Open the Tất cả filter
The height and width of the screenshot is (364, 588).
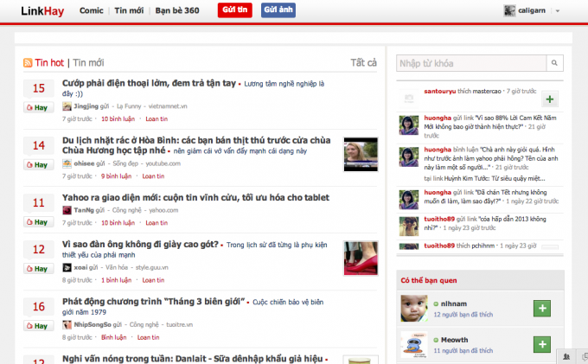click(x=363, y=62)
